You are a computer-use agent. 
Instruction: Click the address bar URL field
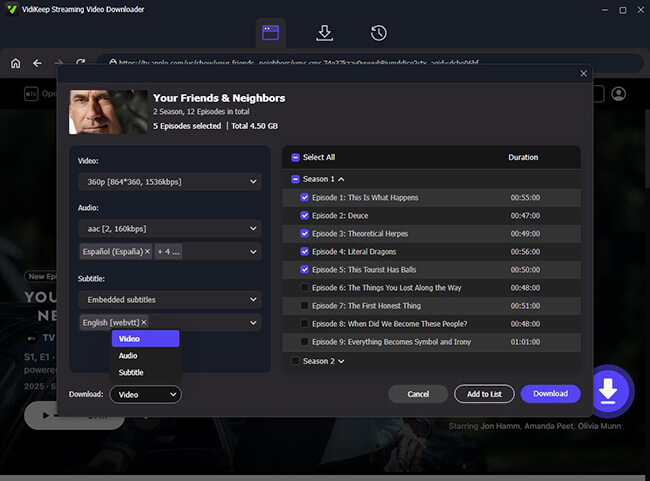tap(370, 63)
